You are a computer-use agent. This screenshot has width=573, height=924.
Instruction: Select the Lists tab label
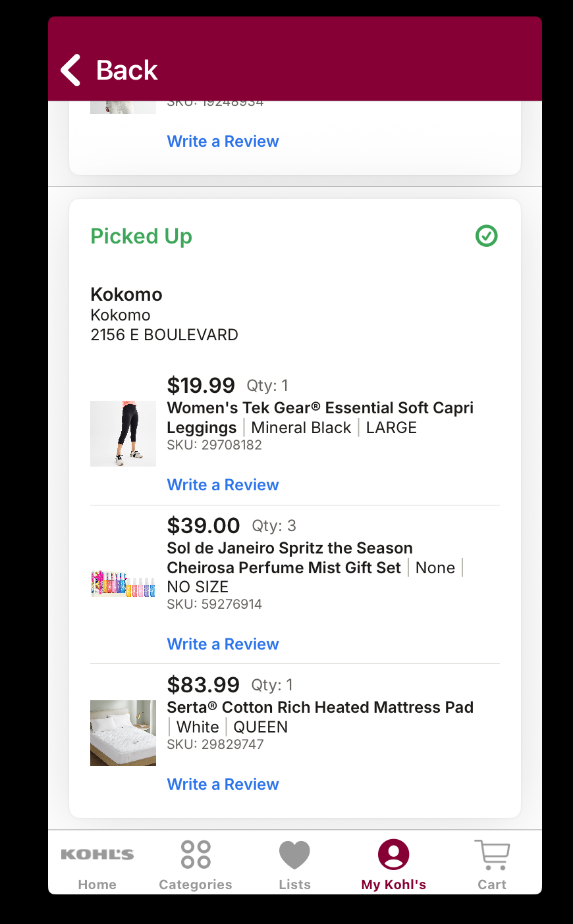click(x=294, y=885)
